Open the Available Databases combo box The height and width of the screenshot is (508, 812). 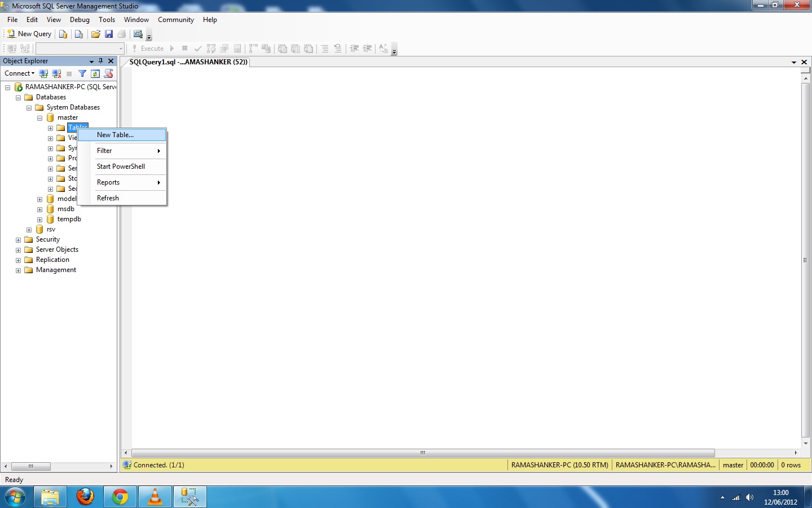point(80,49)
